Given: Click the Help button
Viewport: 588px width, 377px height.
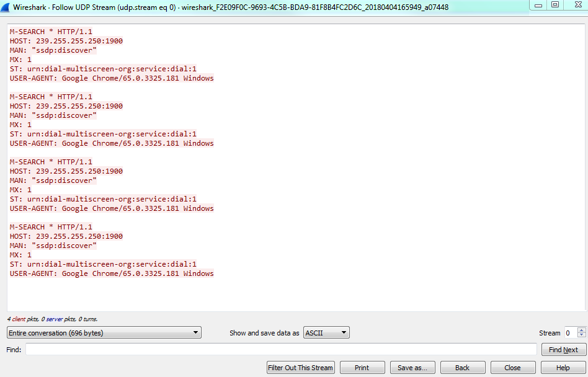Looking at the screenshot, I should point(563,368).
